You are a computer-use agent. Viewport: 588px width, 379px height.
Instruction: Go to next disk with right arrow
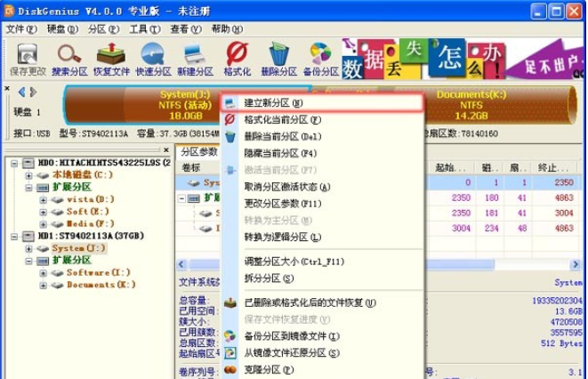(x=34, y=92)
